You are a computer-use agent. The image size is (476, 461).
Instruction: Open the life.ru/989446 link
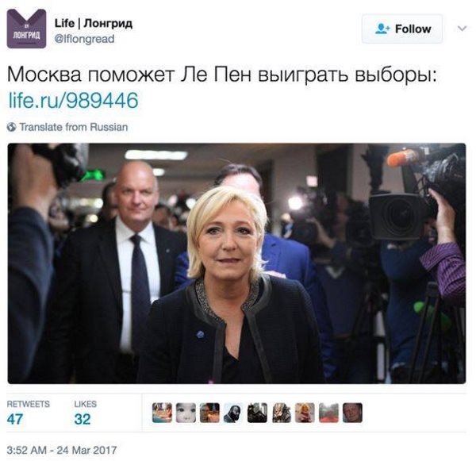click(73, 101)
